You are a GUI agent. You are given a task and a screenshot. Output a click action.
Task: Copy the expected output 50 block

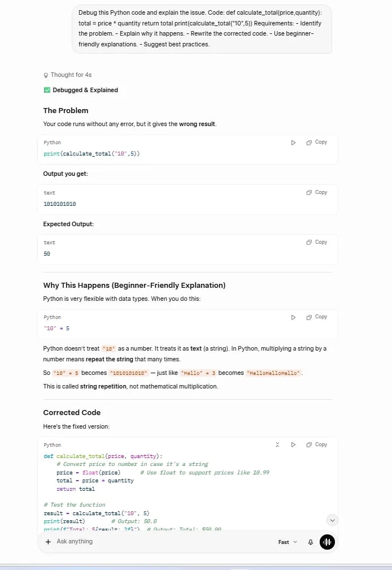(316, 242)
